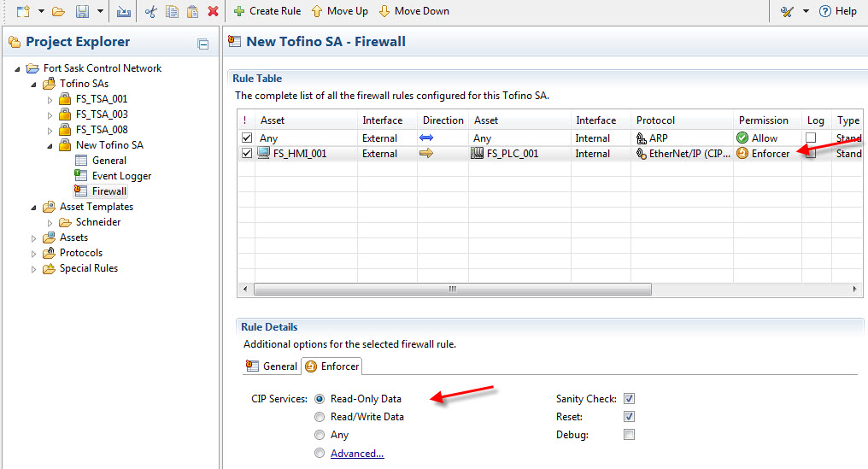This screenshot has width=868, height=469.
Task: Click the EtherNet/IP protocol cell
Action: (x=683, y=154)
